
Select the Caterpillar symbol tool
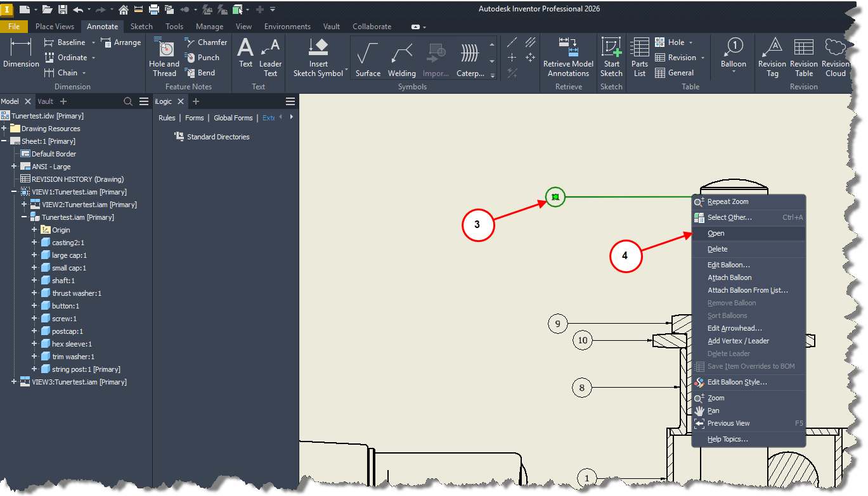(x=470, y=60)
